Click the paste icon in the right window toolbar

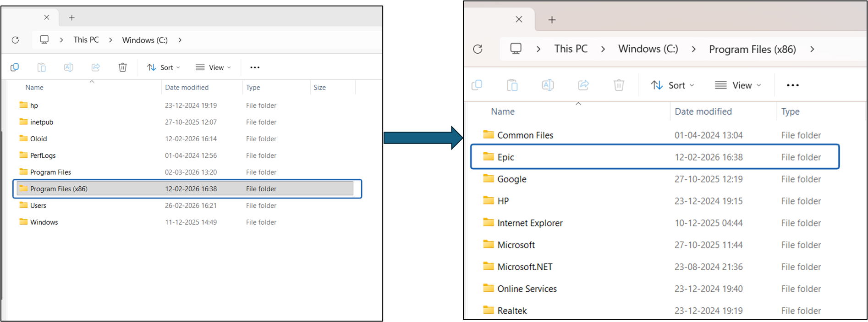click(x=512, y=85)
